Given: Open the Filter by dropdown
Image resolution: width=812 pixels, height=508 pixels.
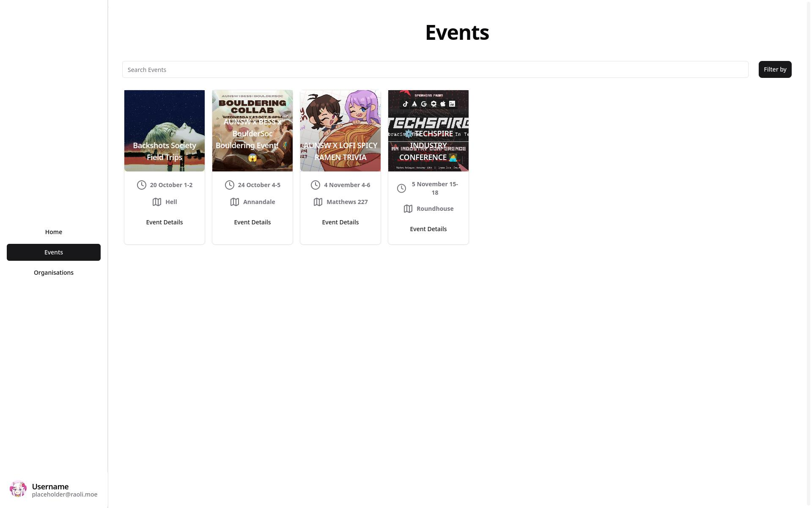Looking at the screenshot, I should 775,69.
